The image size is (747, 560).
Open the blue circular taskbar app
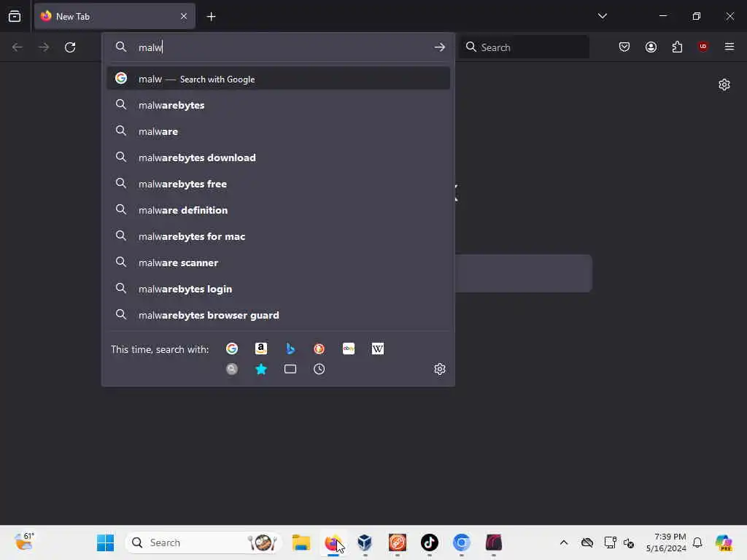461,542
